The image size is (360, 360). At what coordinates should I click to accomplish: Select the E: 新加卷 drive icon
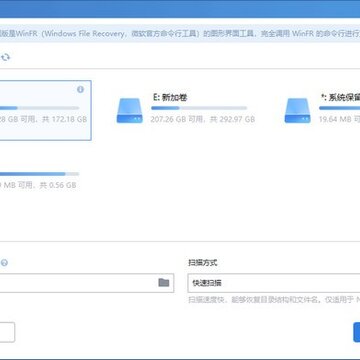(x=130, y=110)
